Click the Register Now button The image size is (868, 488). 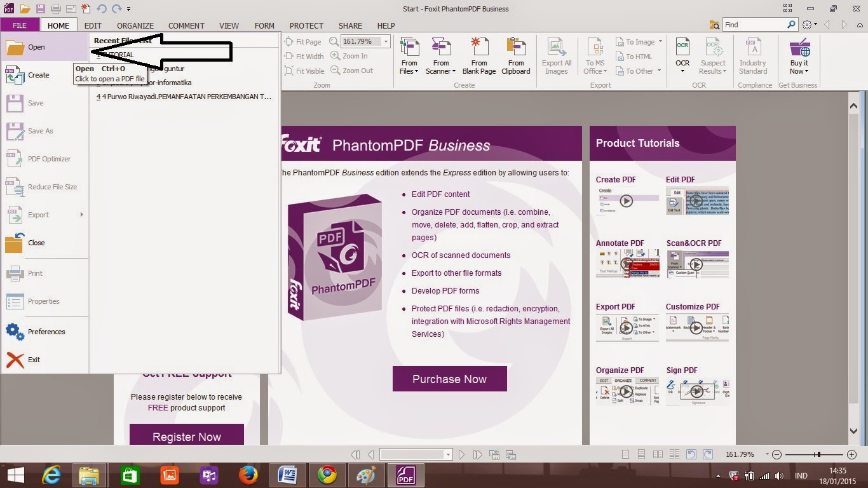[x=187, y=436]
